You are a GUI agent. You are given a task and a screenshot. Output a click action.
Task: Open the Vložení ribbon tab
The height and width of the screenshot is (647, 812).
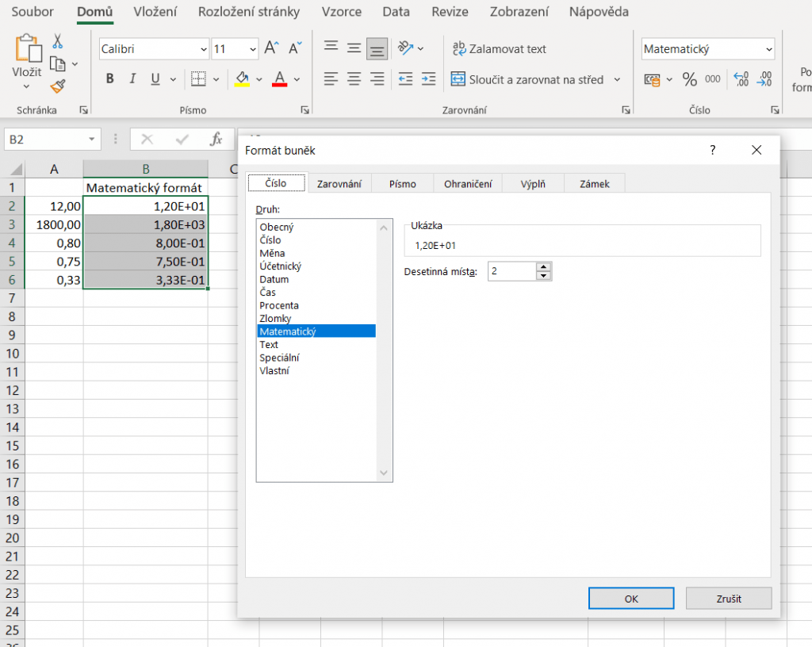pyautogui.click(x=155, y=12)
